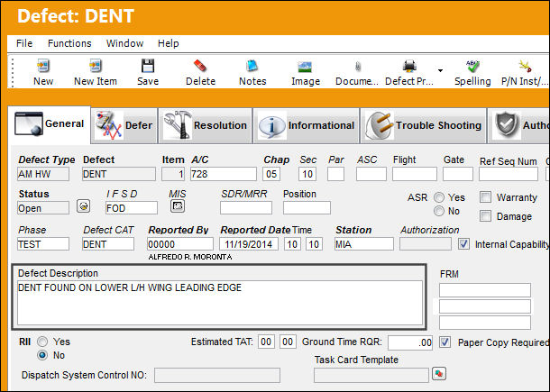550x392 pixels.
Task: Click the Gate input field
Action: coord(458,174)
